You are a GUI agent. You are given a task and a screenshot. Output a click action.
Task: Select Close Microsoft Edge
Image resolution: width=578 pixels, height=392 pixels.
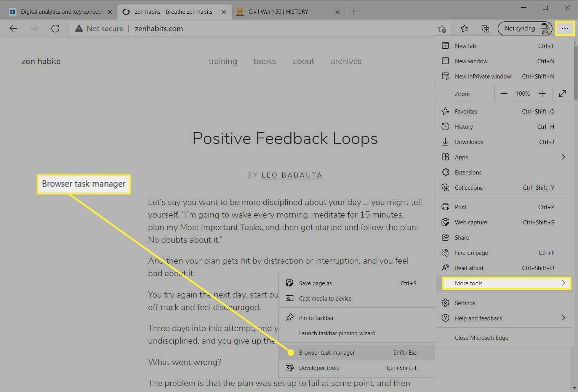[x=504, y=338]
